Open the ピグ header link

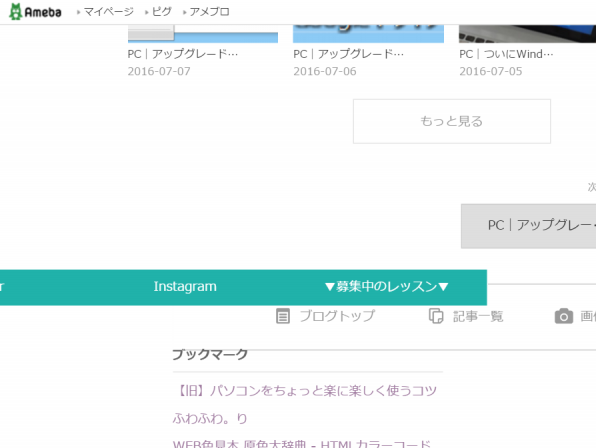point(162,12)
